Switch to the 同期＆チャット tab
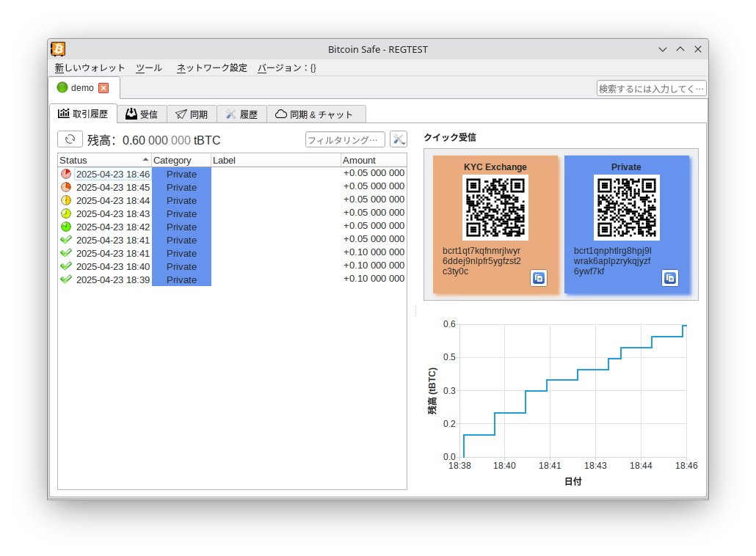The width and height of the screenshot is (756, 556). pos(316,114)
